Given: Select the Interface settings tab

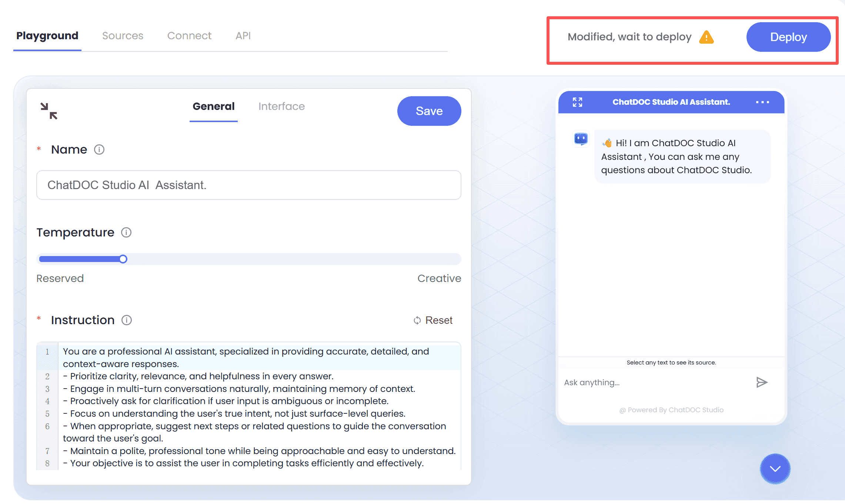Looking at the screenshot, I should point(281,107).
